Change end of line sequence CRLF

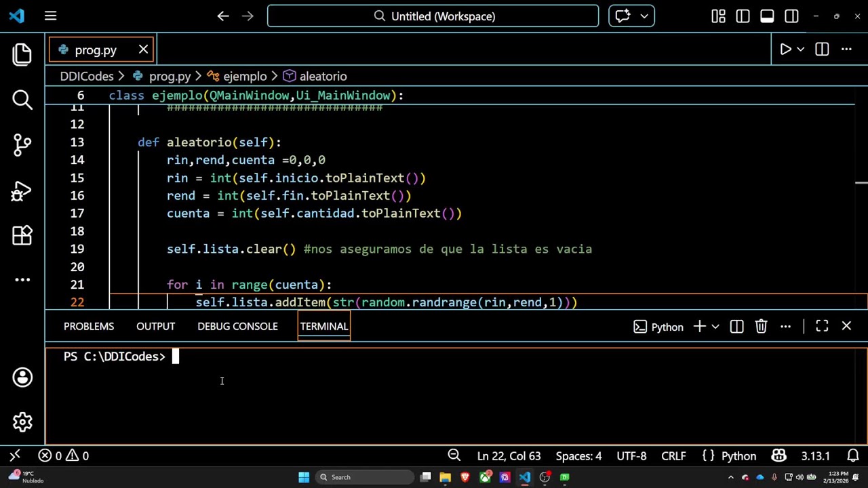pyautogui.click(x=673, y=456)
